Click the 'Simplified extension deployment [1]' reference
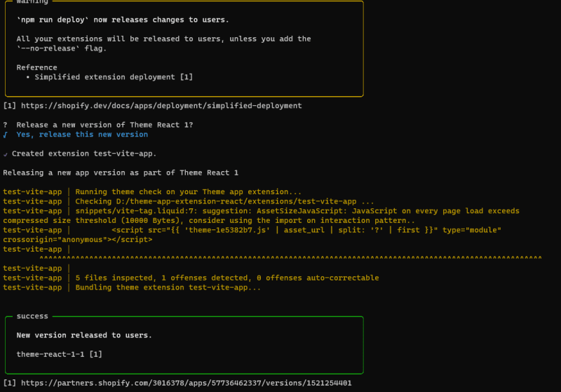Screen dimensions: 561x392 (x=114, y=77)
